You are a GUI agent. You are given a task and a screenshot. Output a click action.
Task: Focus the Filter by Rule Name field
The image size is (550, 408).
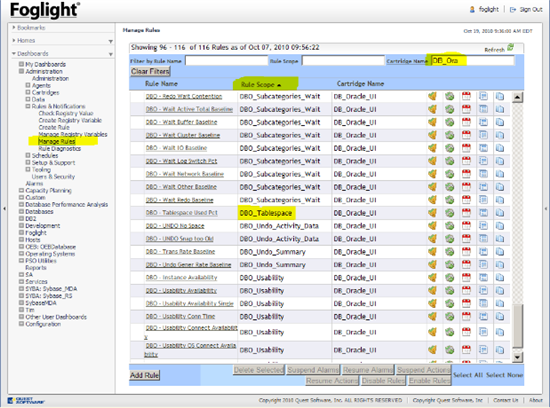point(226,61)
